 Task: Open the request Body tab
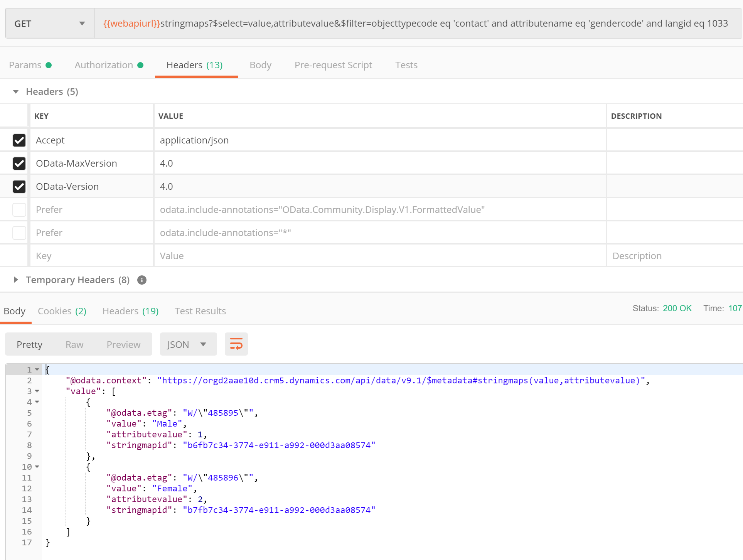(261, 65)
